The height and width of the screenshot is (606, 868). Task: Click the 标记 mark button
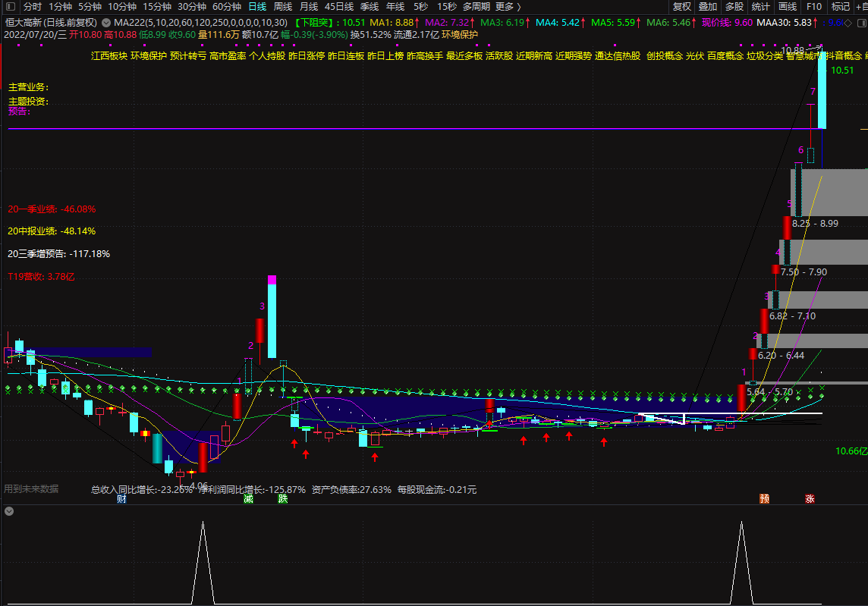(841, 7)
